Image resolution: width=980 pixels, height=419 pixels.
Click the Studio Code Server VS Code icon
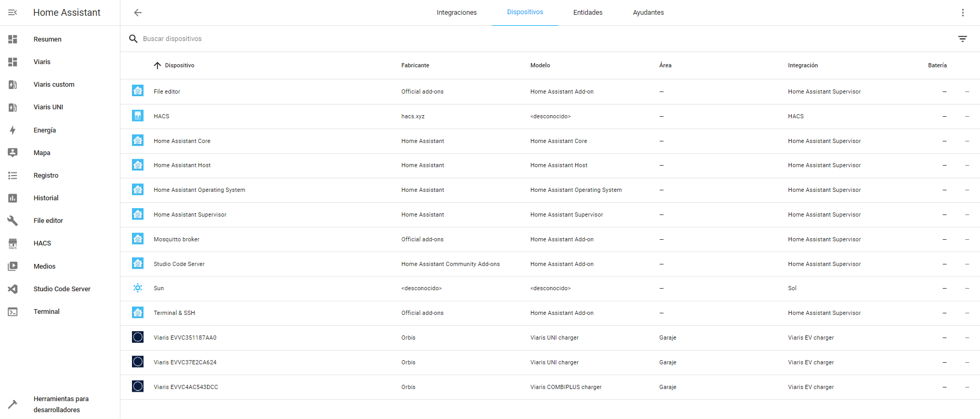pyautogui.click(x=13, y=289)
